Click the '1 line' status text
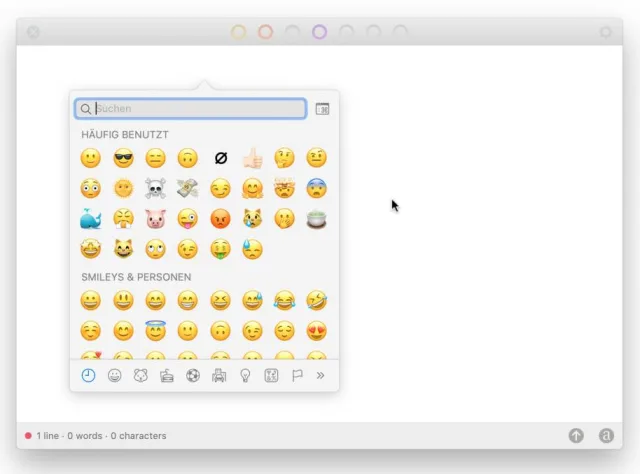The image size is (640, 474). 47,436
